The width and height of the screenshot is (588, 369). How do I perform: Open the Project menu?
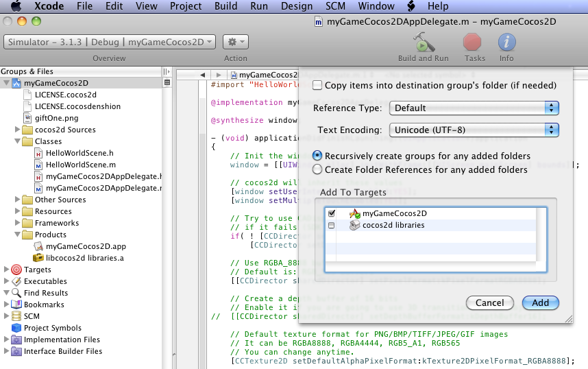(x=186, y=6)
